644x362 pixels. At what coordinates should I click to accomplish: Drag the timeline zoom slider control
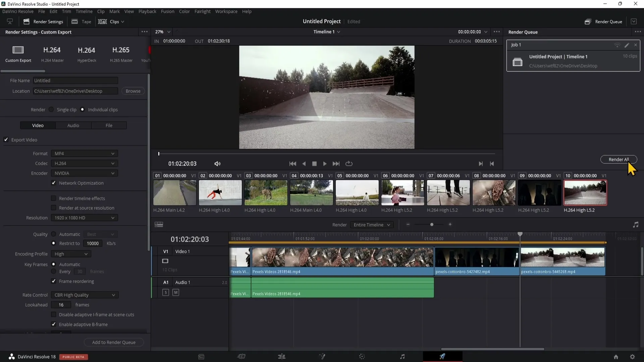(x=431, y=225)
